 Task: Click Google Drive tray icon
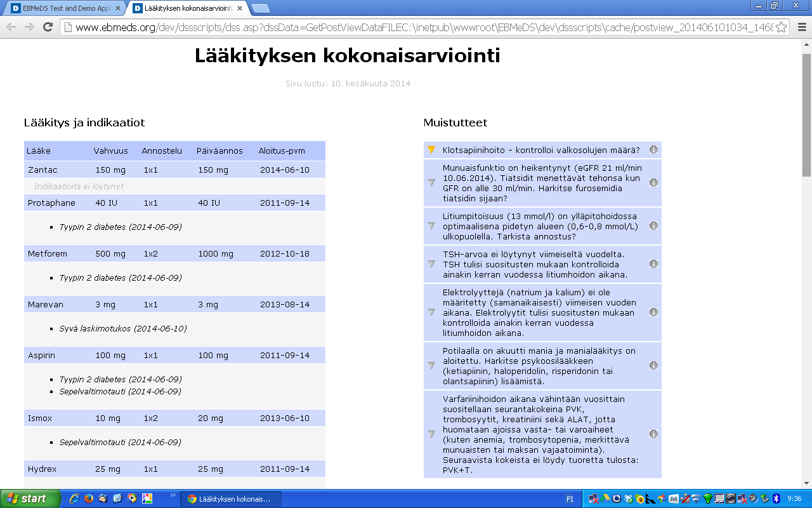(x=605, y=498)
